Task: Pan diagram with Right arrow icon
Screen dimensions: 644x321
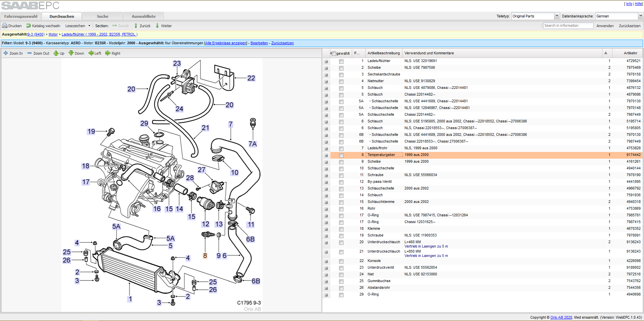Action: coord(108,53)
